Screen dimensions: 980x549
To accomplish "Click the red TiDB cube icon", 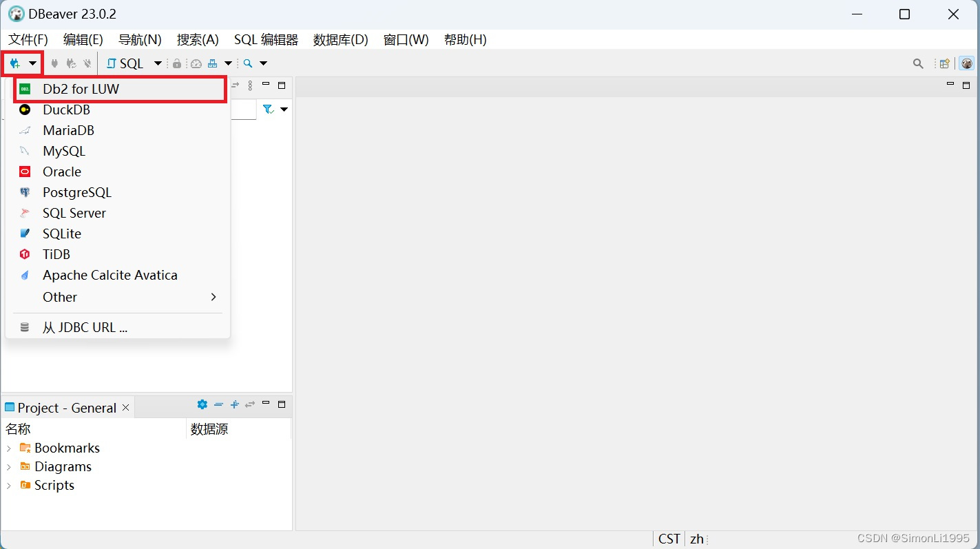I will point(25,254).
